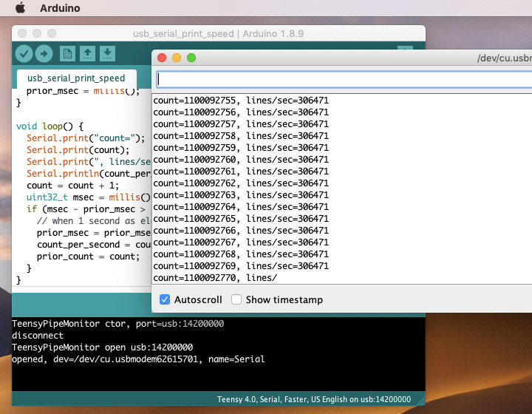Screen dimensions: 532x414
Task: Click the 'uint32_t msec' code line
Action: pyautogui.click(x=88, y=197)
